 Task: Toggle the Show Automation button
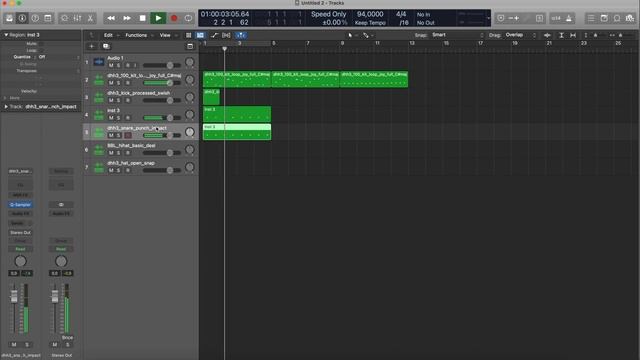click(214, 36)
